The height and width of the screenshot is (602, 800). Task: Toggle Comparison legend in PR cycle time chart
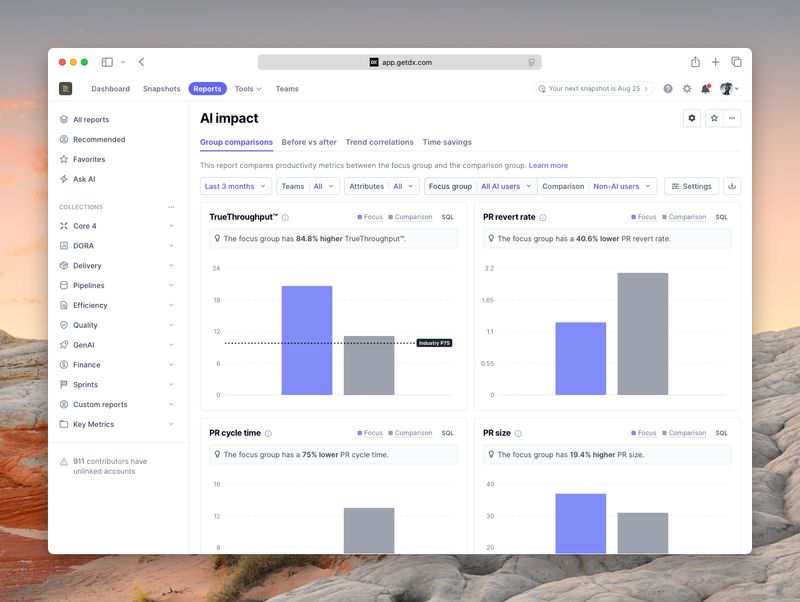tap(409, 433)
